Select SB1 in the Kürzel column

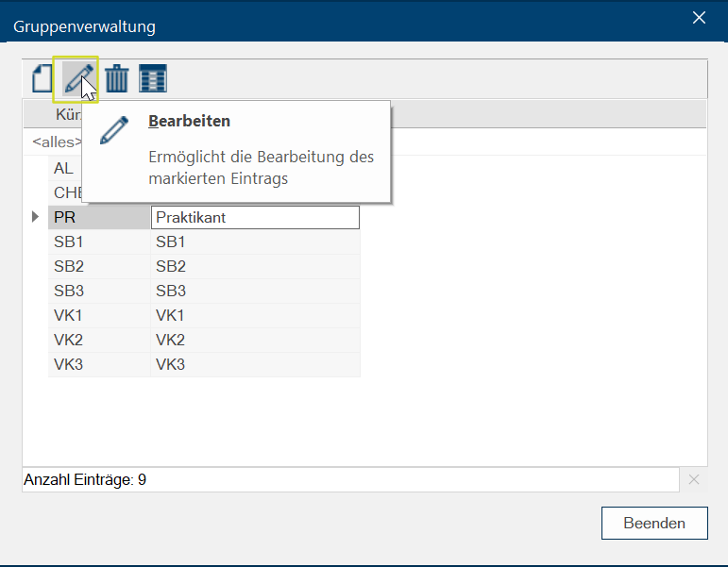click(x=98, y=242)
